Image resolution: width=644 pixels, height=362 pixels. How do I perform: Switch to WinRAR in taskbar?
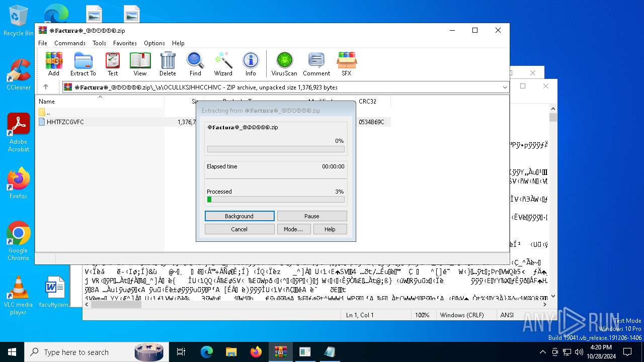(x=280, y=352)
